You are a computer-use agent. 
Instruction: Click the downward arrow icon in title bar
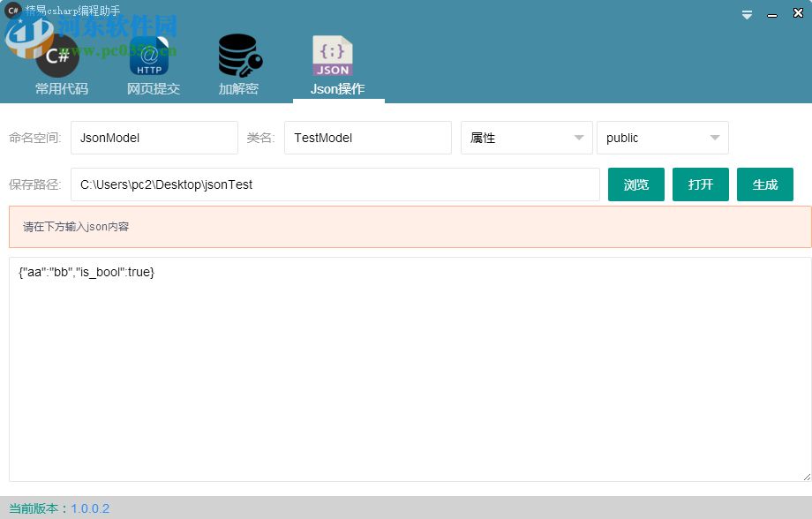747,13
